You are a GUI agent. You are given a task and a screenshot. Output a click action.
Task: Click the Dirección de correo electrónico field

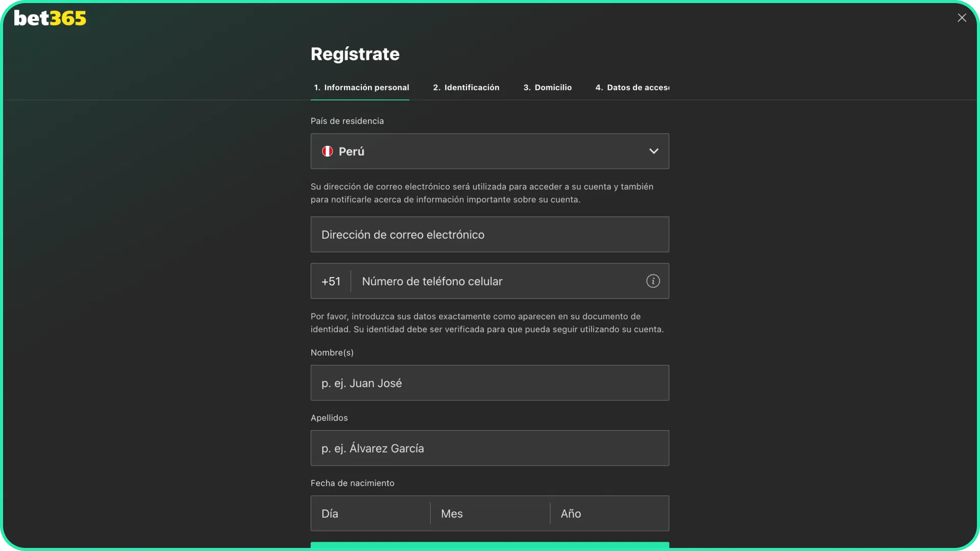(x=489, y=234)
